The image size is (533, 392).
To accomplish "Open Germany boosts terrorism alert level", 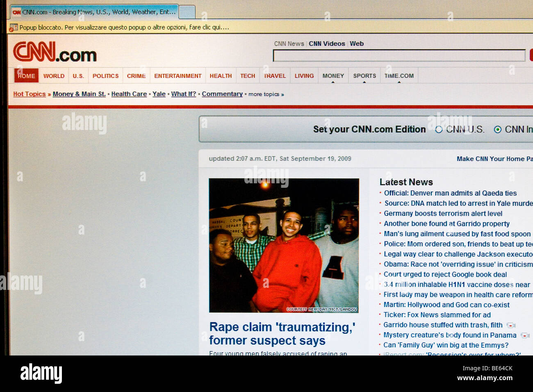I will (443, 214).
